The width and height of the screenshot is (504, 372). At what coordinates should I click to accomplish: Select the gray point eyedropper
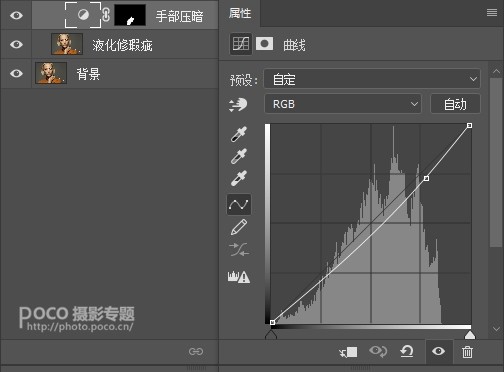click(x=239, y=156)
